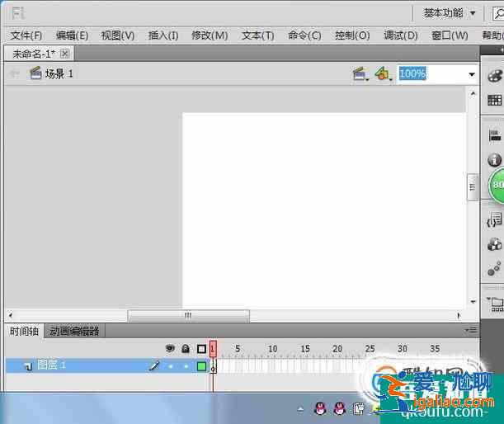The width and height of the screenshot is (504, 424).
Task: Click frame 10 on the timeline ruler
Action: point(272,349)
